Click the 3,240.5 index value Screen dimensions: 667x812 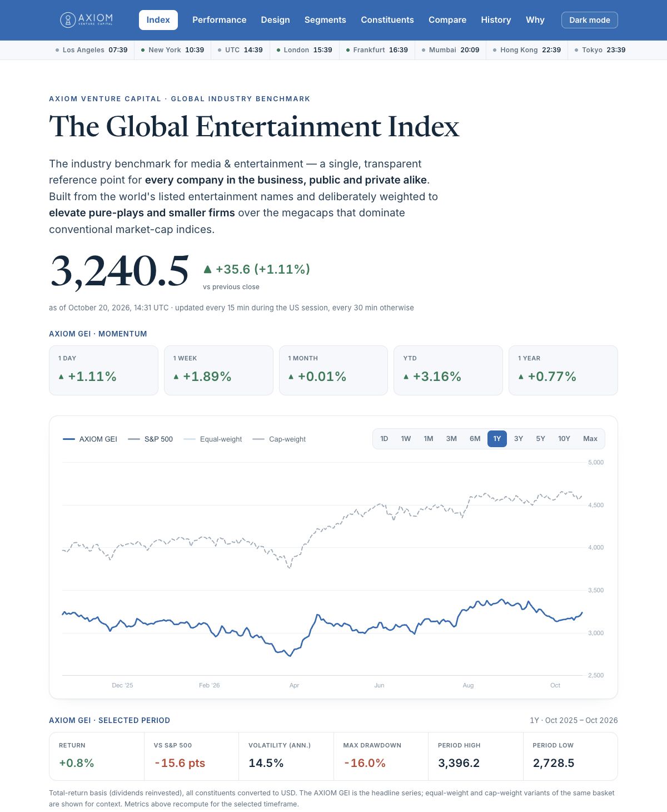click(x=120, y=271)
